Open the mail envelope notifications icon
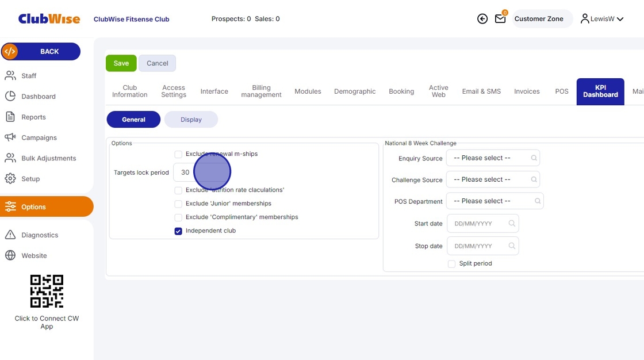This screenshot has width=644, height=360. click(500, 19)
